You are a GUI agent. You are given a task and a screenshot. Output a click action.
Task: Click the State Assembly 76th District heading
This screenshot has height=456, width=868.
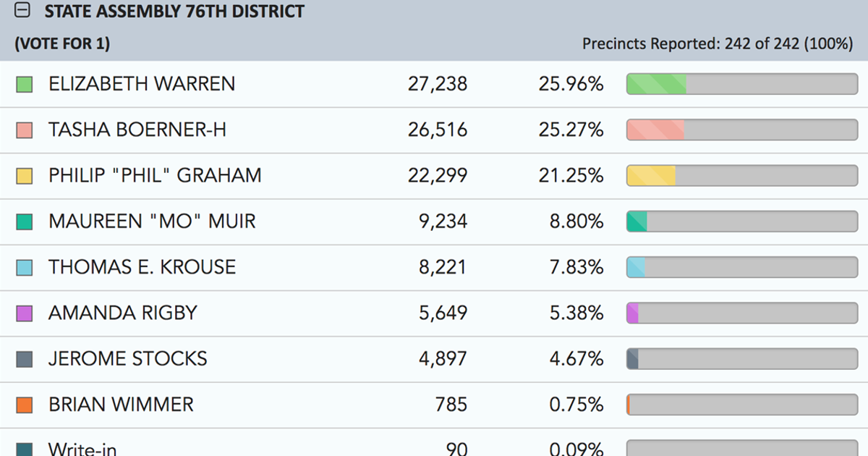[x=174, y=12]
